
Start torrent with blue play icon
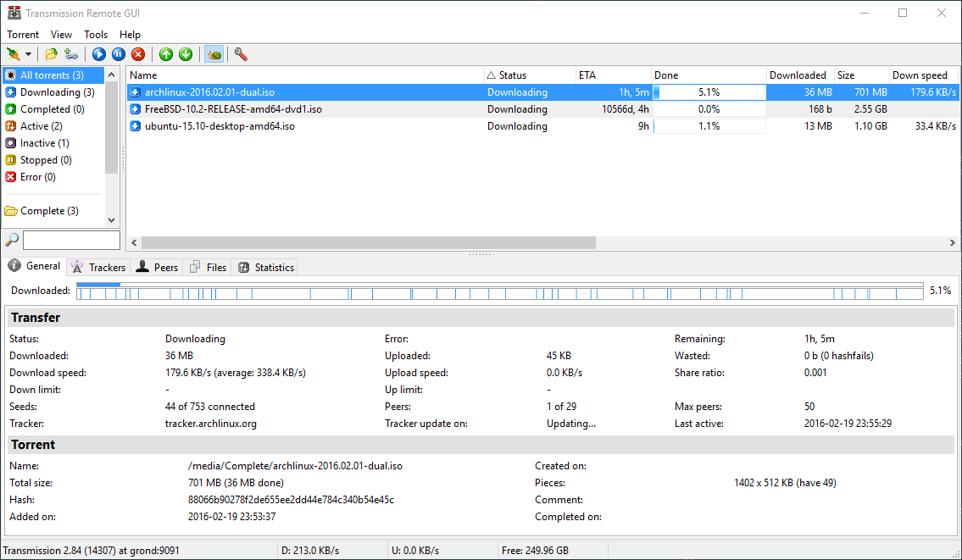[99, 54]
